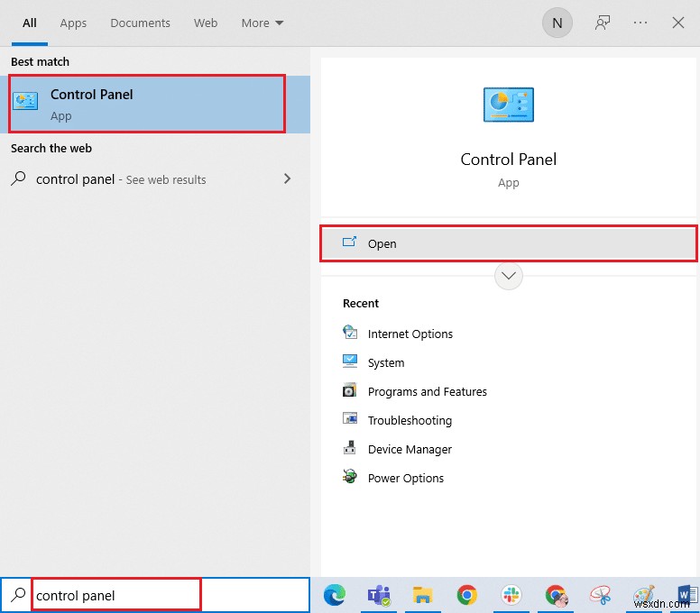
Task: Click the System monitor icon
Action: pos(350,361)
